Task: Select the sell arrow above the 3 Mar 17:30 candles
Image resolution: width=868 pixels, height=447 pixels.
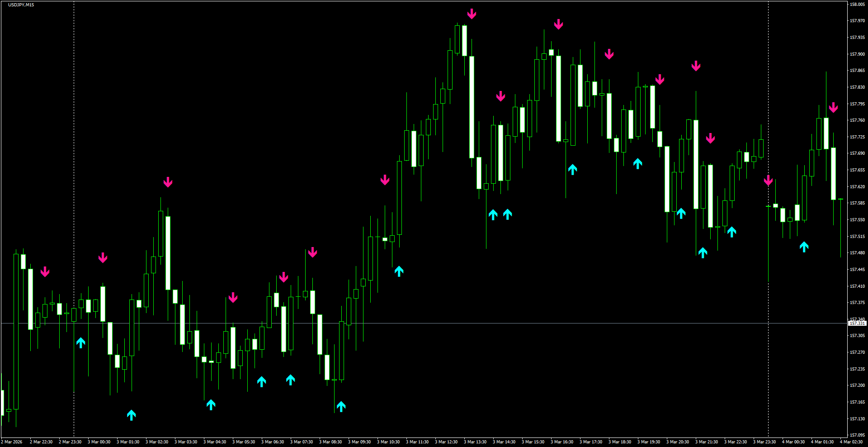Action: [609, 55]
